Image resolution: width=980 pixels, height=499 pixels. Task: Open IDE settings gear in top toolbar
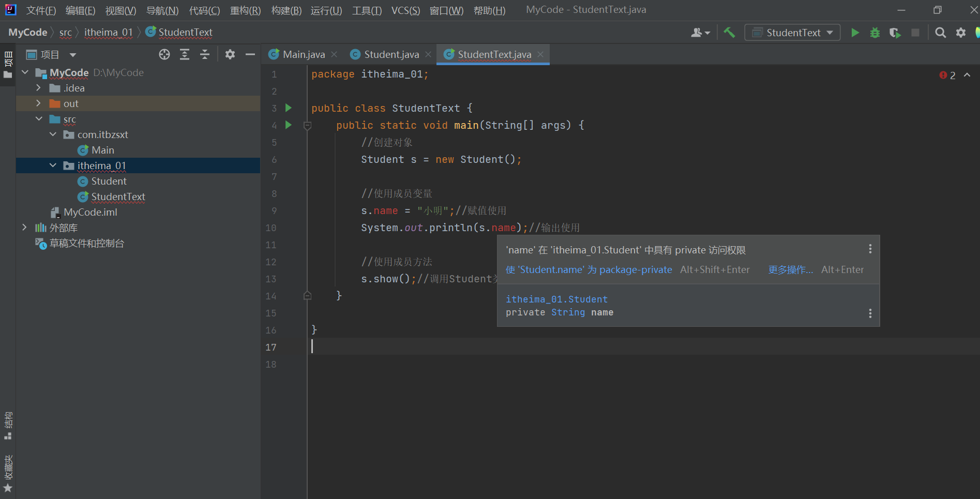point(961,33)
